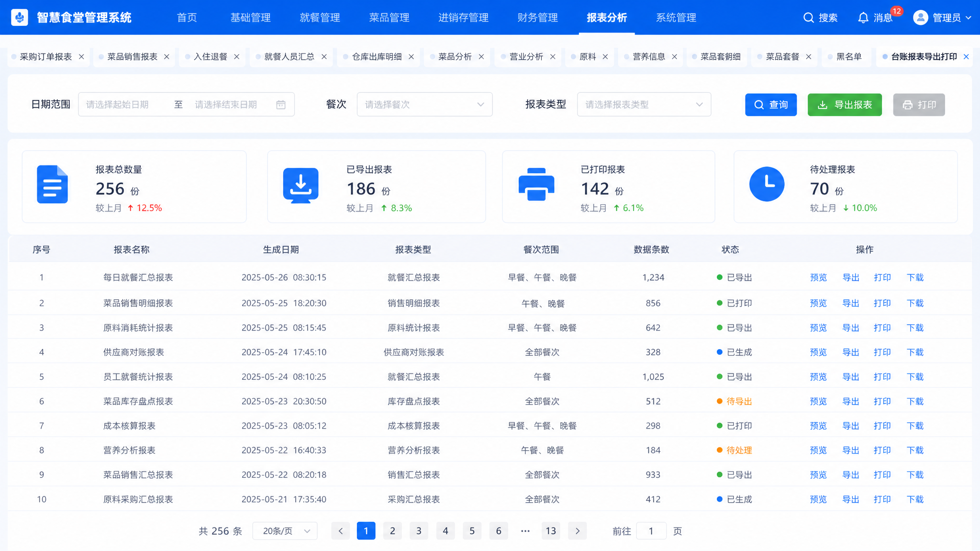Click the blue document icon for 报表总数量
980x551 pixels.
click(52, 185)
